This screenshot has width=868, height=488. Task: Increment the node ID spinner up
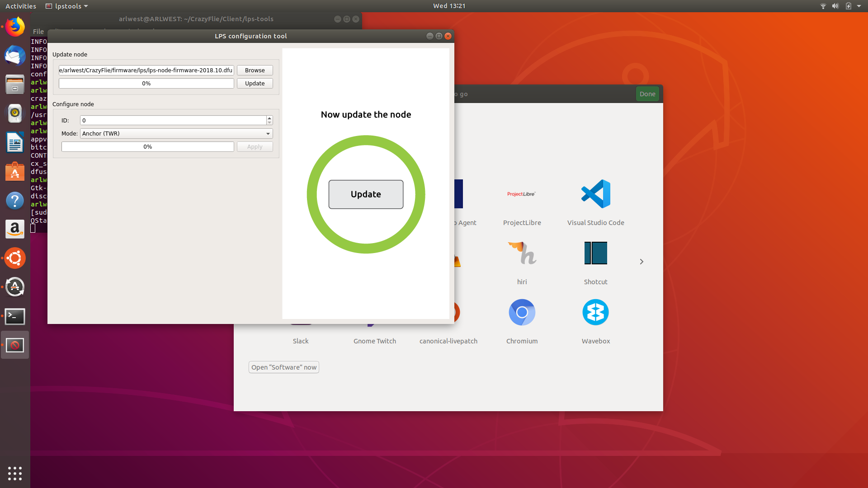269,118
